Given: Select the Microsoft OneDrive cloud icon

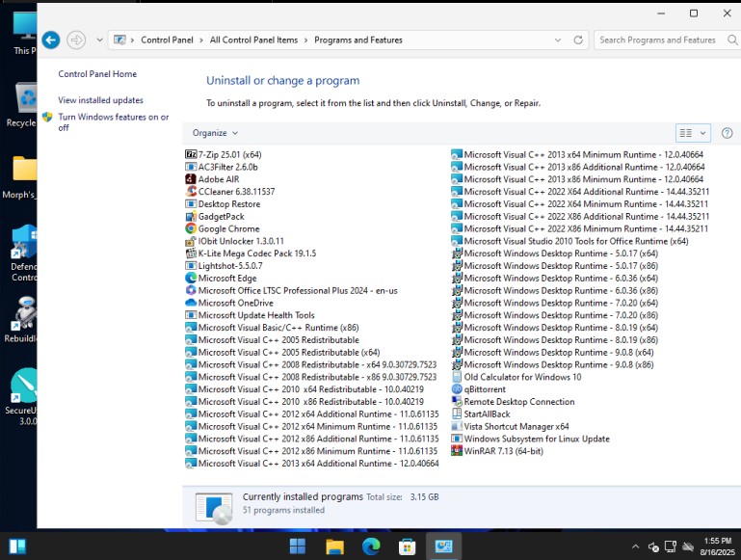Looking at the screenshot, I should click(191, 303).
